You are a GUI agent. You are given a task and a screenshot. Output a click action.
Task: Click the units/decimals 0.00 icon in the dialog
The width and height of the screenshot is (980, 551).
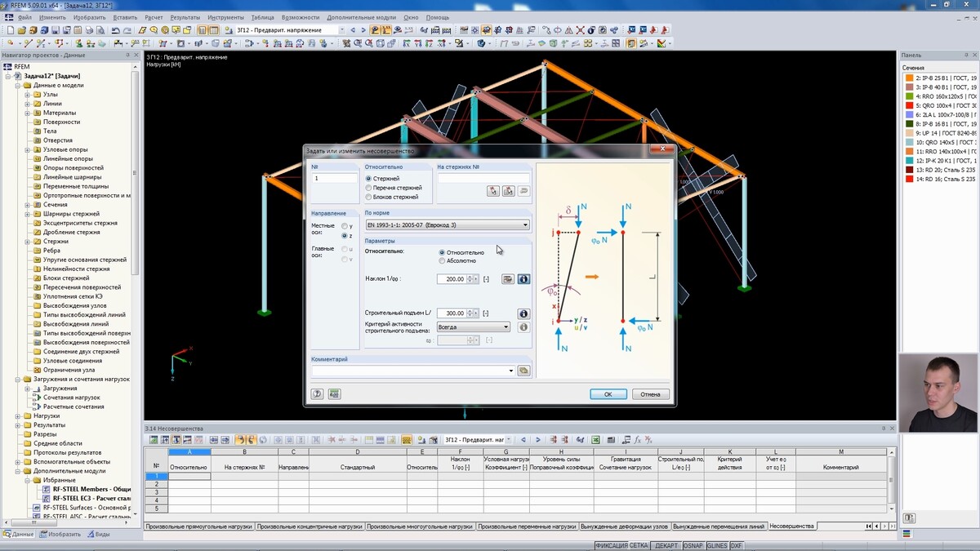(334, 394)
